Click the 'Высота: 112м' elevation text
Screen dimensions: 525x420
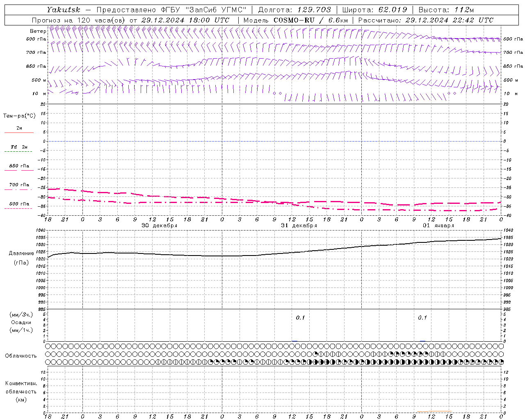pos(445,10)
